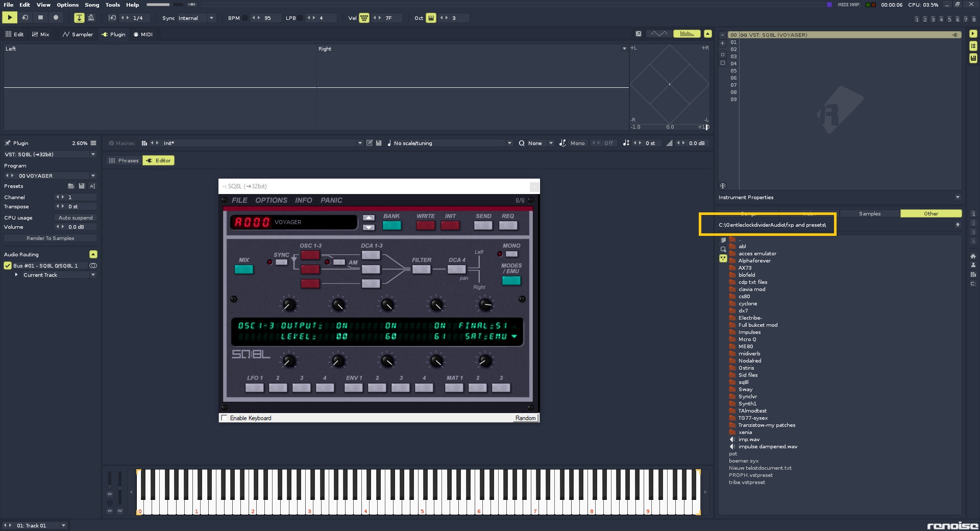
Task: Switch to the Sampler tab
Action: pyautogui.click(x=78, y=34)
